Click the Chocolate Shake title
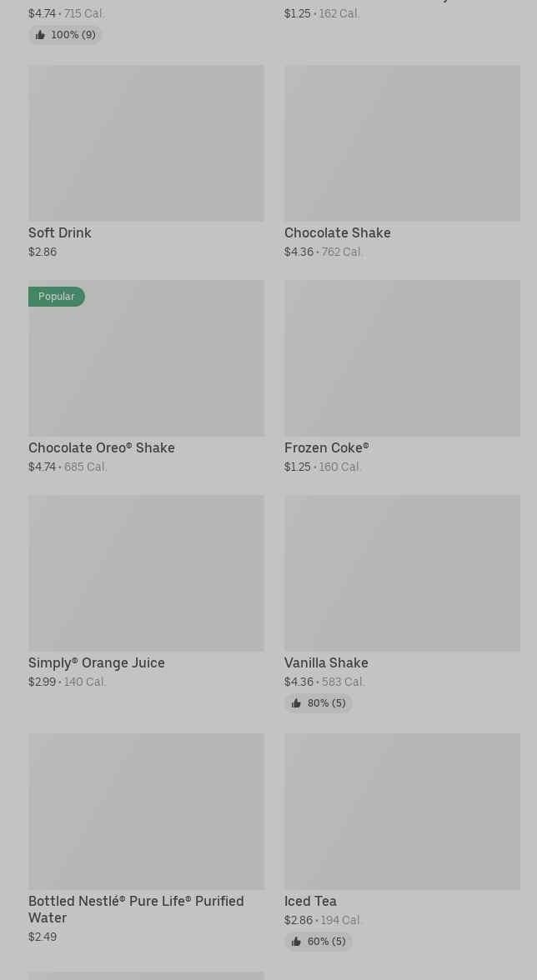537x980 pixels. [338, 233]
